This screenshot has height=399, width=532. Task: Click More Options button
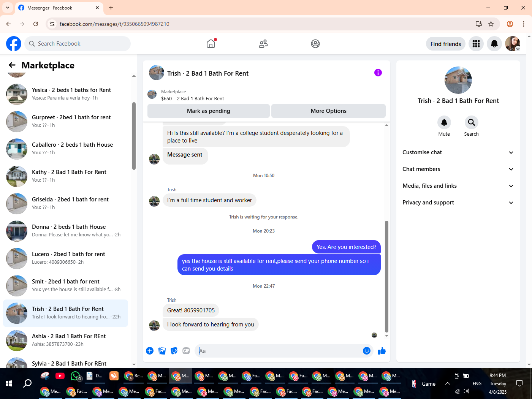pyautogui.click(x=328, y=111)
